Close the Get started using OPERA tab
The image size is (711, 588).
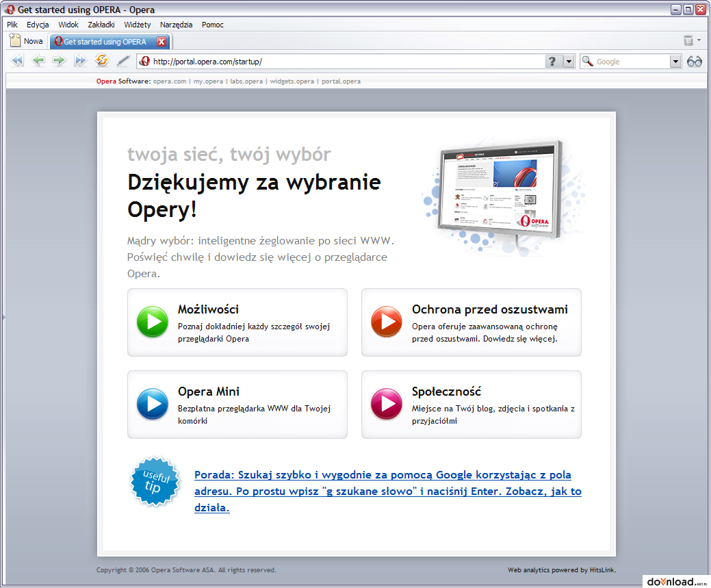[161, 42]
